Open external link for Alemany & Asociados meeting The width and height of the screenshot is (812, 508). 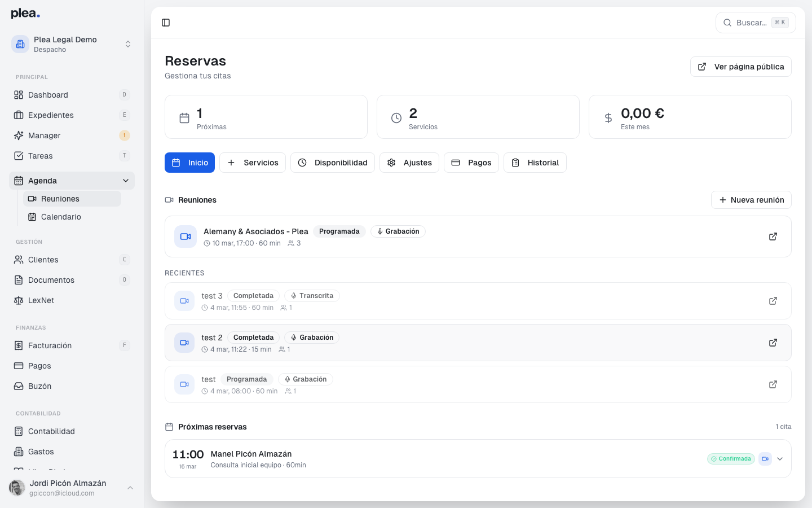pyautogui.click(x=773, y=237)
